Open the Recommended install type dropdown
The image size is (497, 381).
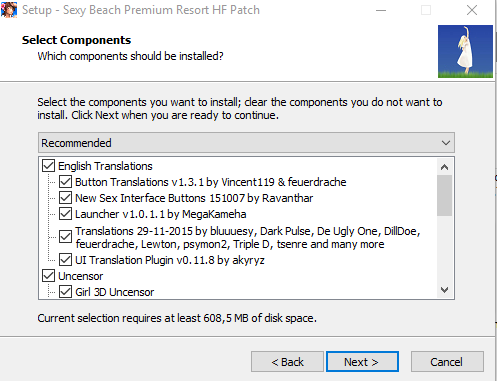246,143
